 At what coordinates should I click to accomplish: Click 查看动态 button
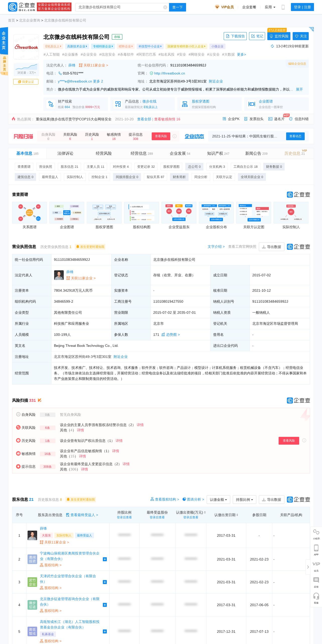[295, 136]
